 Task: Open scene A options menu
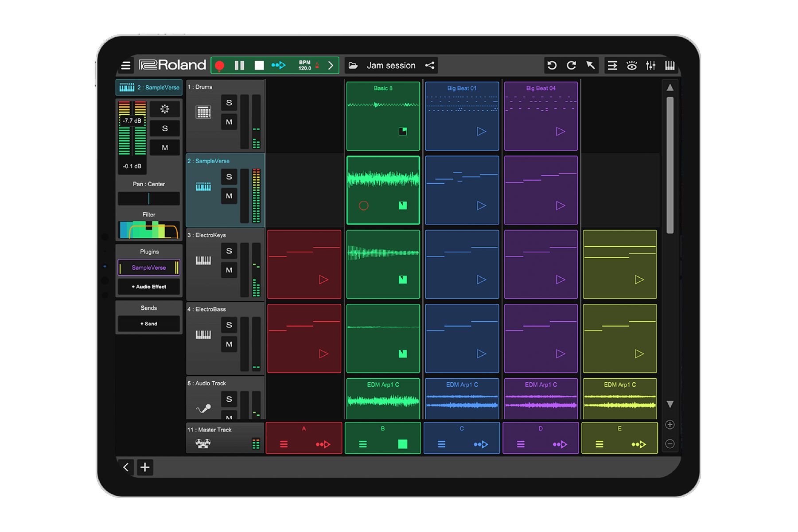283,444
